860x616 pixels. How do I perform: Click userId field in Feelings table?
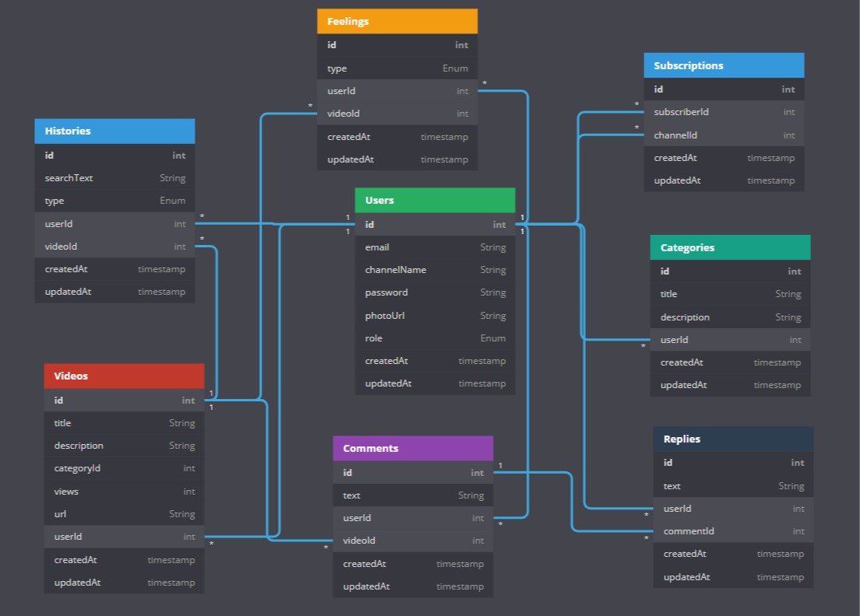(x=397, y=91)
